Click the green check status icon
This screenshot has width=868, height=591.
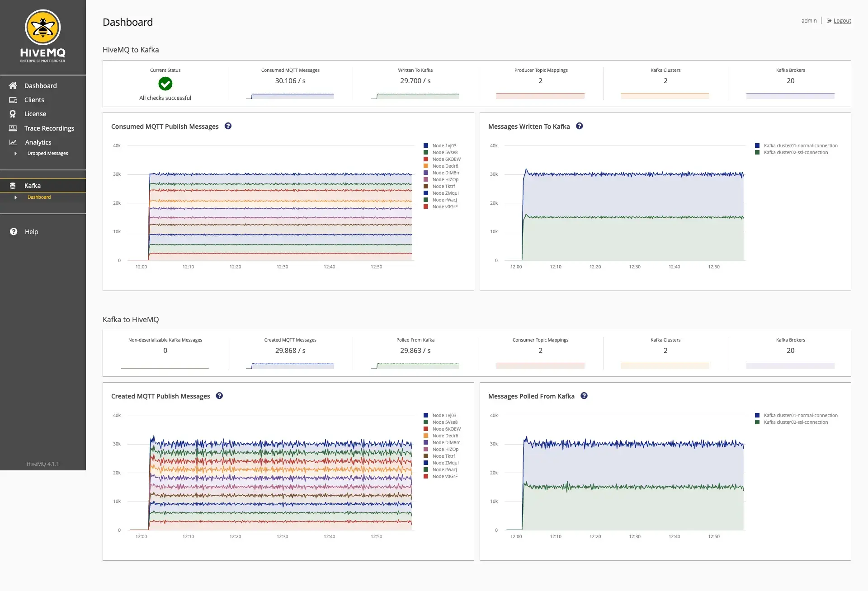click(x=165, y=84)
